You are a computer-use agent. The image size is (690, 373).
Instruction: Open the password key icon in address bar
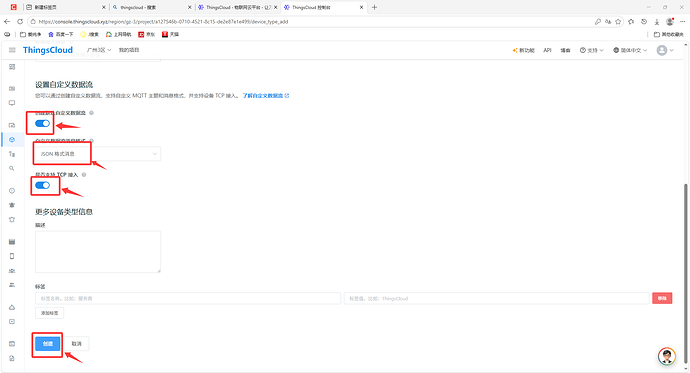[x=598, y=22]
